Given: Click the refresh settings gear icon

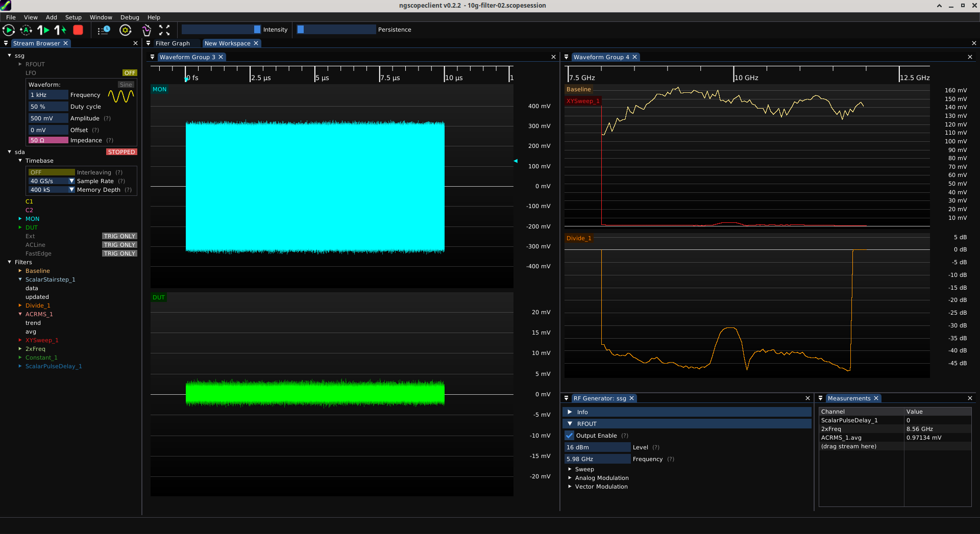Looking at the screenshot, I should click(126, 30).
